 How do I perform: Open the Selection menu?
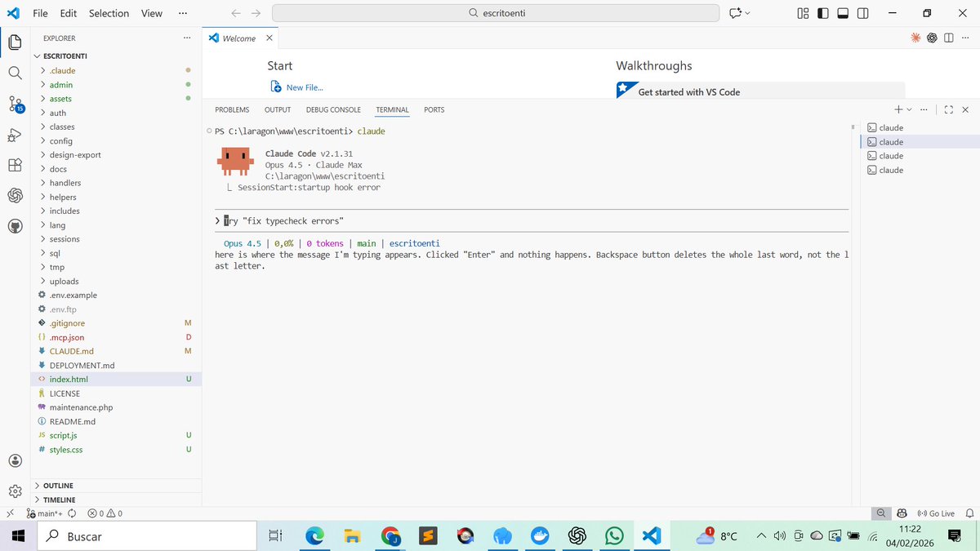(x=109, y=13)
